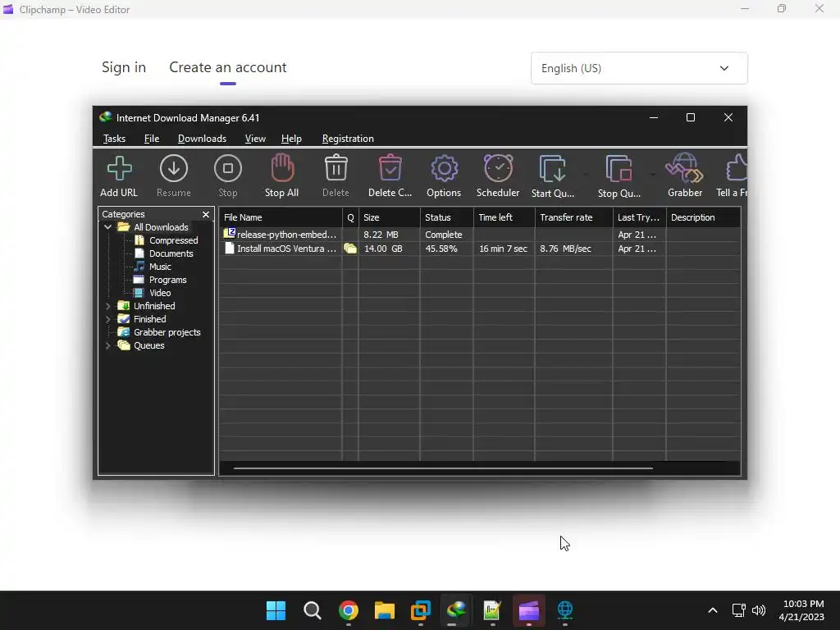The width and height of the screenshot is (840, 630).
Task: Click the Tell a Friend thumbs-up icon
Action: [x=733, y=176]
